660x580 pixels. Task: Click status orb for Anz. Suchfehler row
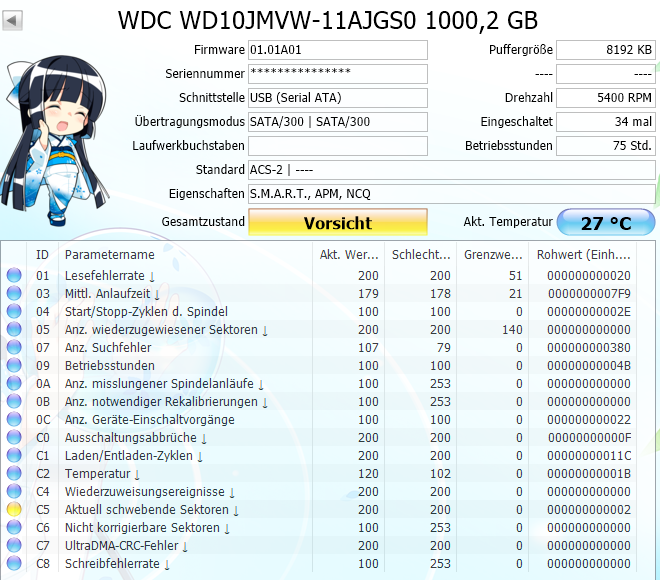pos(14,347)
